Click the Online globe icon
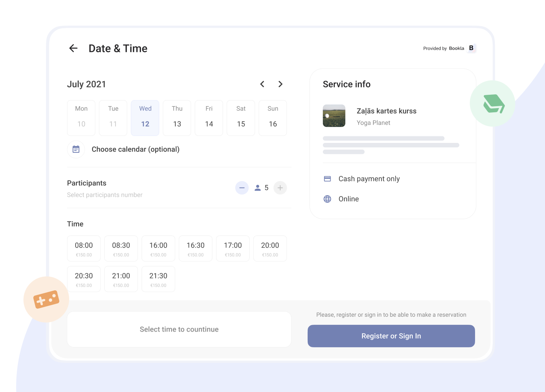The image size is (545, 392). [x=328, y=199]
